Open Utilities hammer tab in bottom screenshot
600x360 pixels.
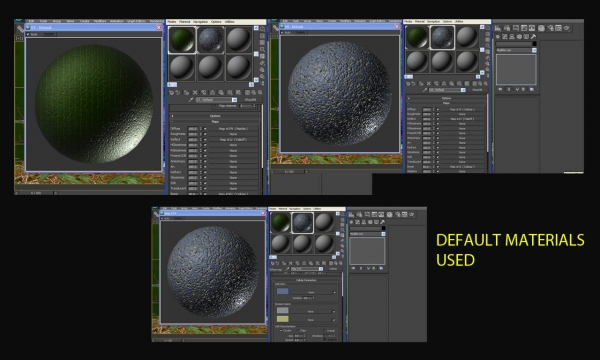click(x=382, y=222)
